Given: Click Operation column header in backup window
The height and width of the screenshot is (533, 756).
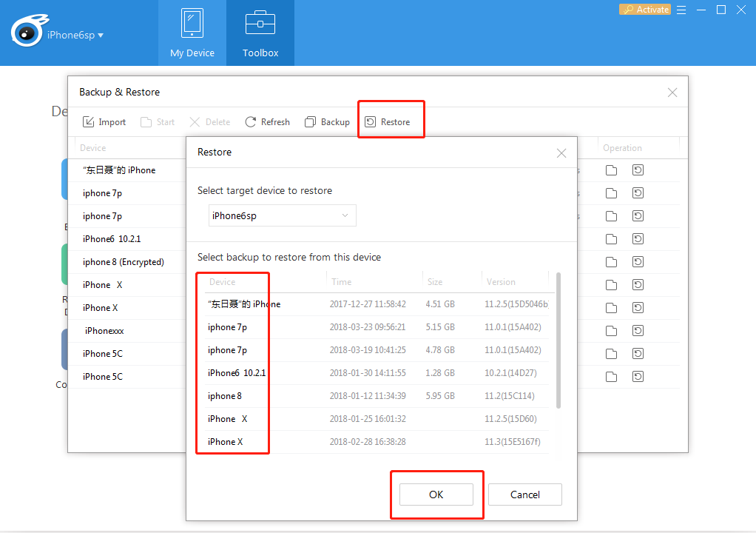Looking at the screenshot, I should click(x=622, y=148).
